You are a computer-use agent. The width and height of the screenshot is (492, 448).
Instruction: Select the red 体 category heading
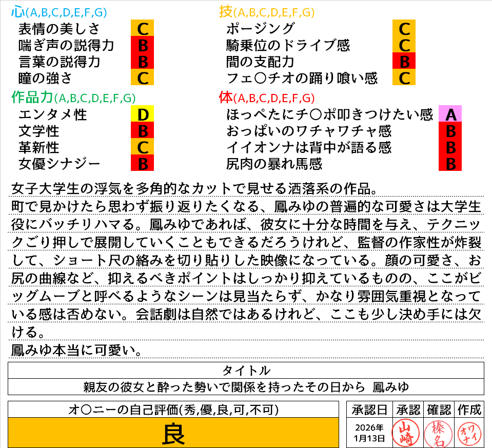[x=226, y=98]
